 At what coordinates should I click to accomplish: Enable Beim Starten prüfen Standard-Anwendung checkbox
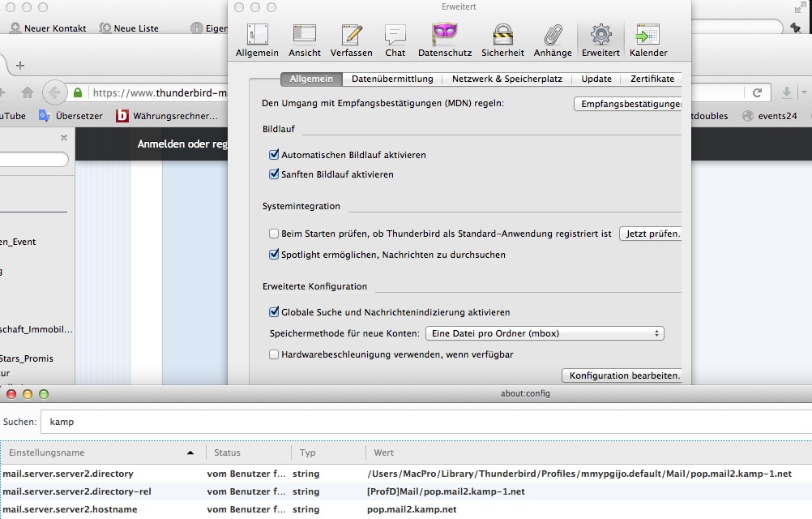[x=274, y=234]
